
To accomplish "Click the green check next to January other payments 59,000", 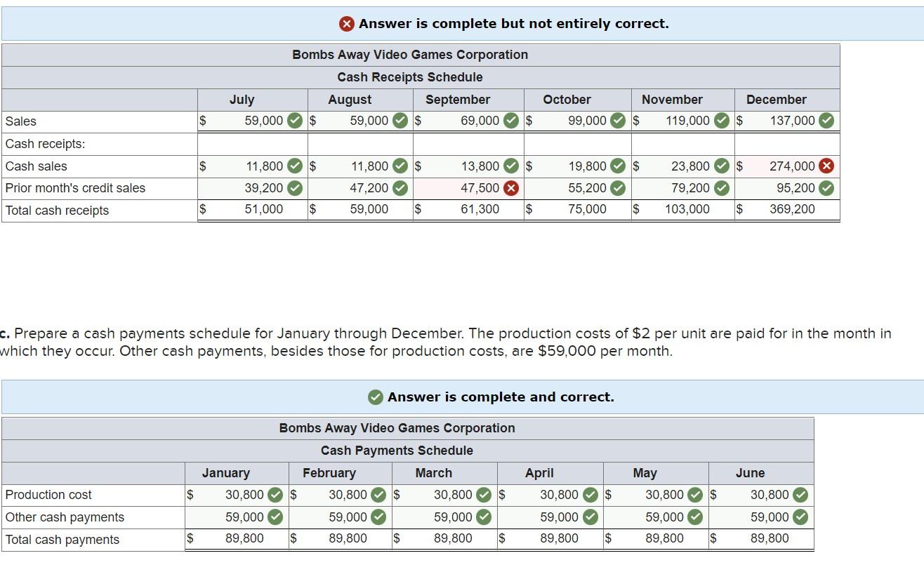I will 275,517.
